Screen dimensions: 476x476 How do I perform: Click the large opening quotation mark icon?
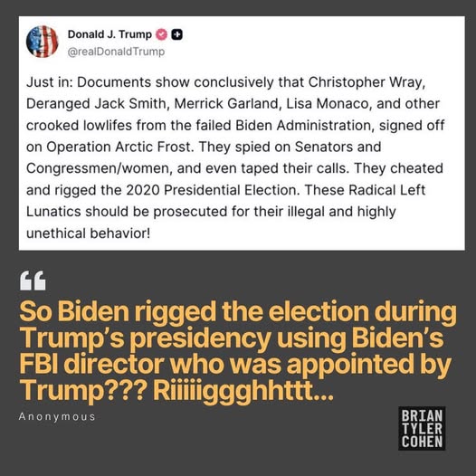click(x=33, y=281)
